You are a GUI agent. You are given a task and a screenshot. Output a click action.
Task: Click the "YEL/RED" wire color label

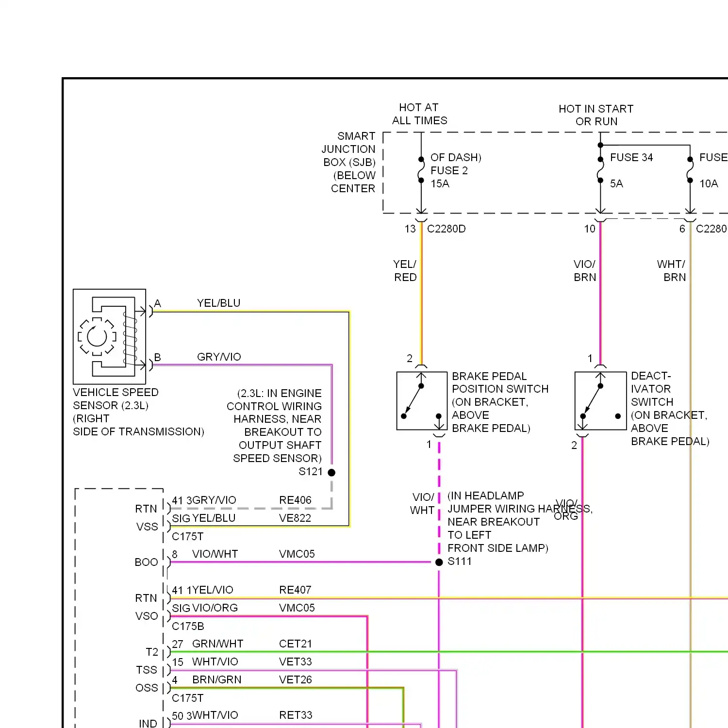click(405, 271)
